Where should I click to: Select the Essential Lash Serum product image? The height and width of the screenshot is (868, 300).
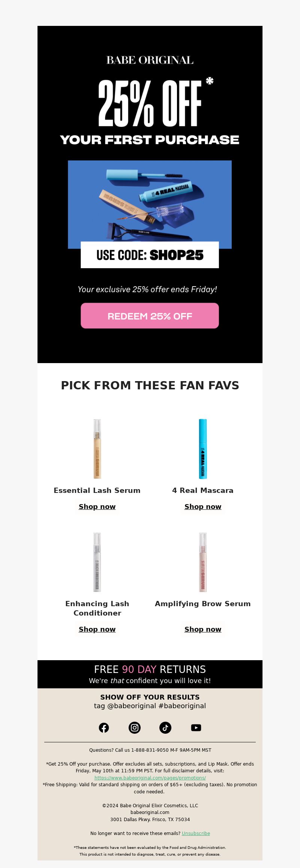pyautogui.click(x=97, y=449)
